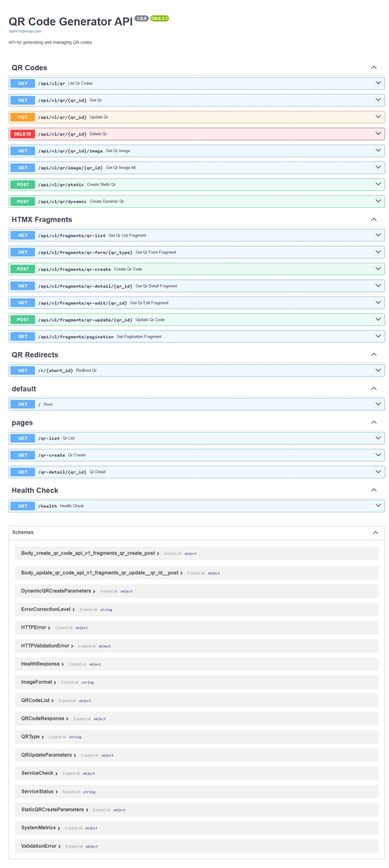Expand the GET /api/v1/qr List Qr Codes chevron

coord(378,83)
